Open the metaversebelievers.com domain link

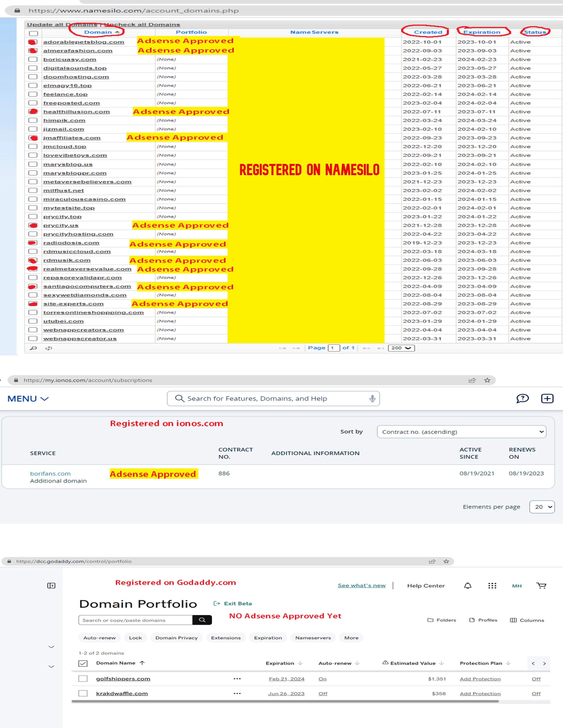(87, 182)
